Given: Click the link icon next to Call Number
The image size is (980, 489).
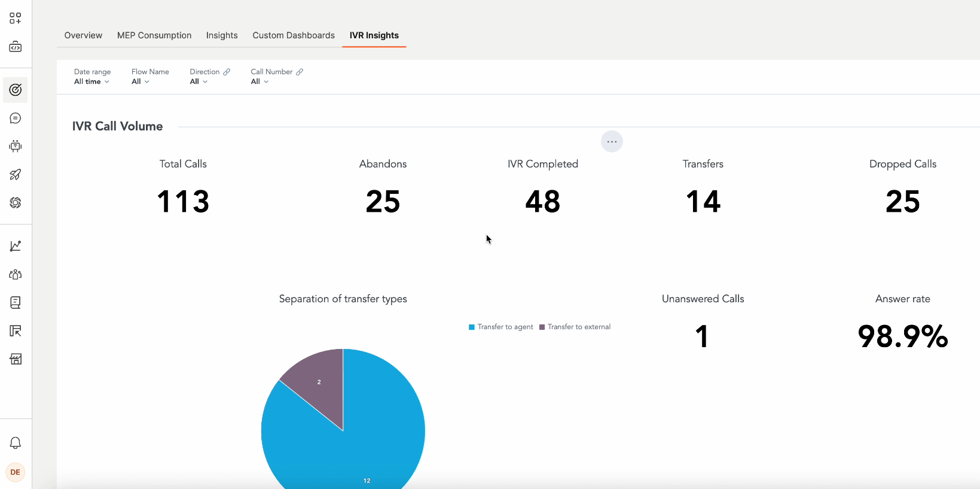Looking at the screenshot, I should [x=300, y=72].
